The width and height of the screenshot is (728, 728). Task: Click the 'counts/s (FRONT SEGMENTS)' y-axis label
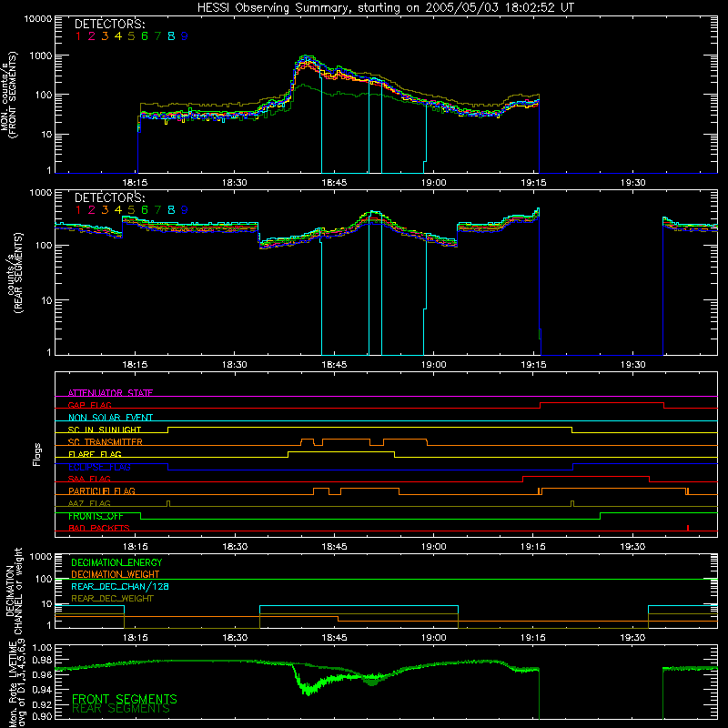click(x=9, y=95)
